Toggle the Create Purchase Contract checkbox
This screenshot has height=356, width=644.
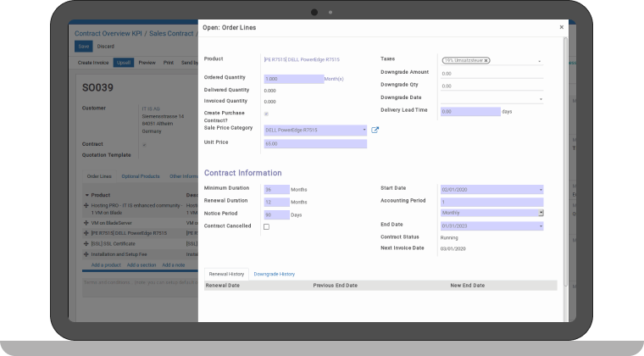pos(266,113)
